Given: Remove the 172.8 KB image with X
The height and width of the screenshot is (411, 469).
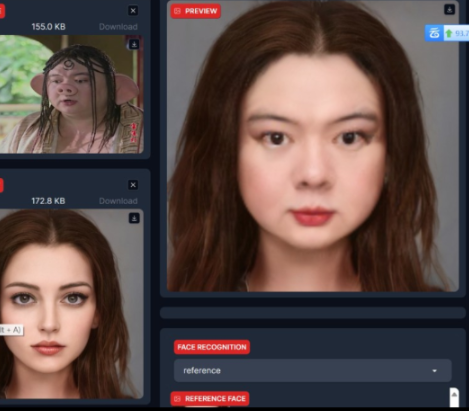Looking at the screenshot, I should 133,185.
